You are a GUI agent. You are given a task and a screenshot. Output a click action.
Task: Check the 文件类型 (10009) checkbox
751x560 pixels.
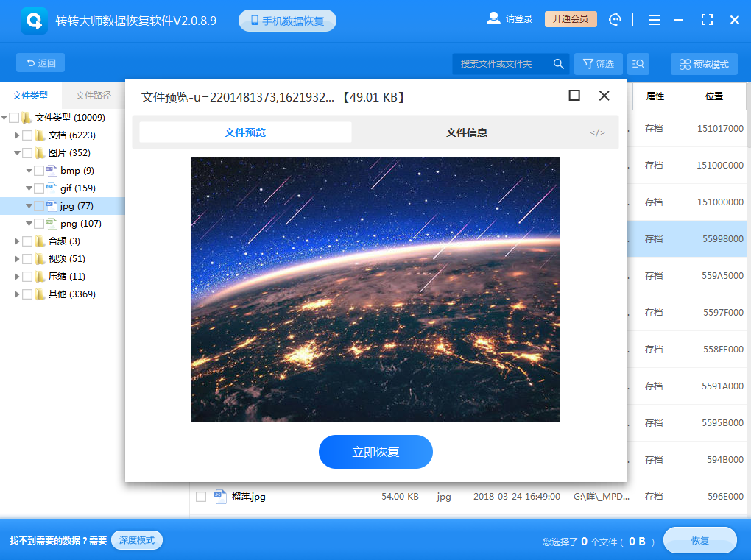coord(15,117)
